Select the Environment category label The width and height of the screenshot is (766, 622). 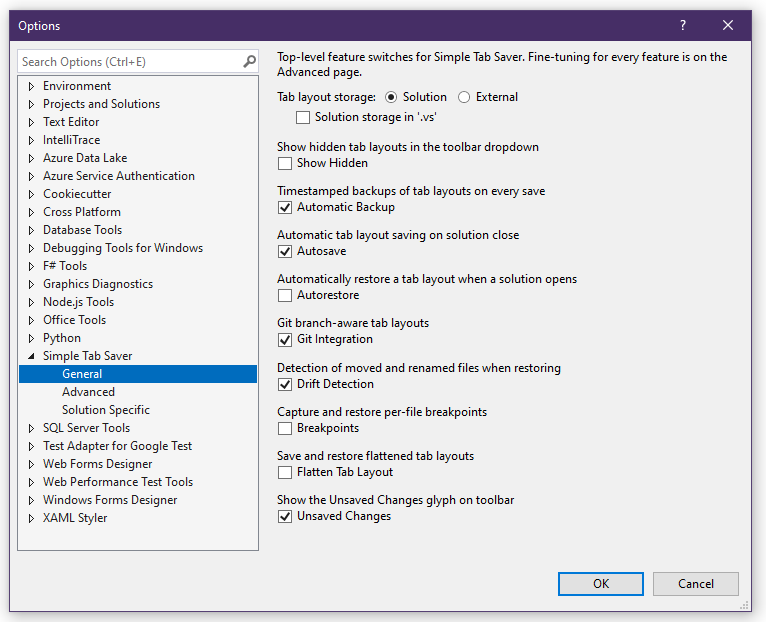(77, 86)
